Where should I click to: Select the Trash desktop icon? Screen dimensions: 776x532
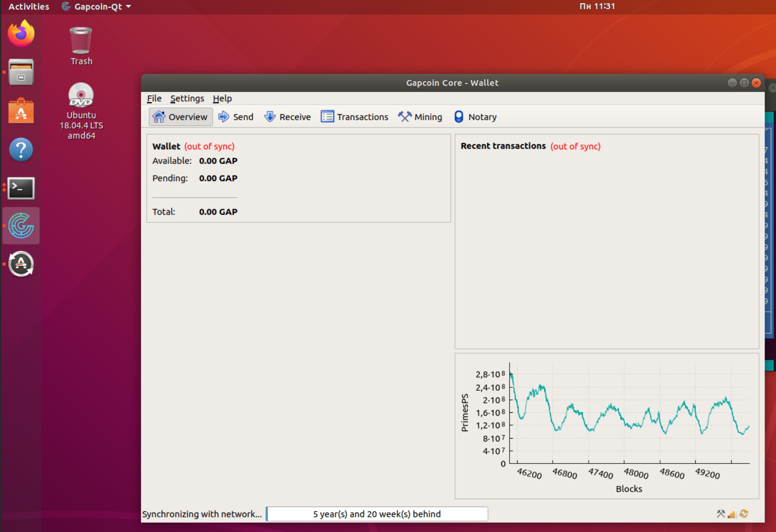pos(81,46)
